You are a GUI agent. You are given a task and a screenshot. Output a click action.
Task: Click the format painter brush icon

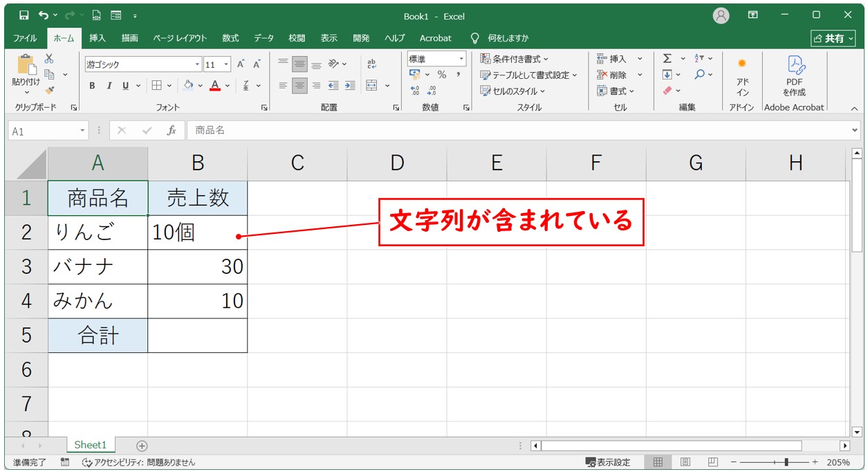49,90
